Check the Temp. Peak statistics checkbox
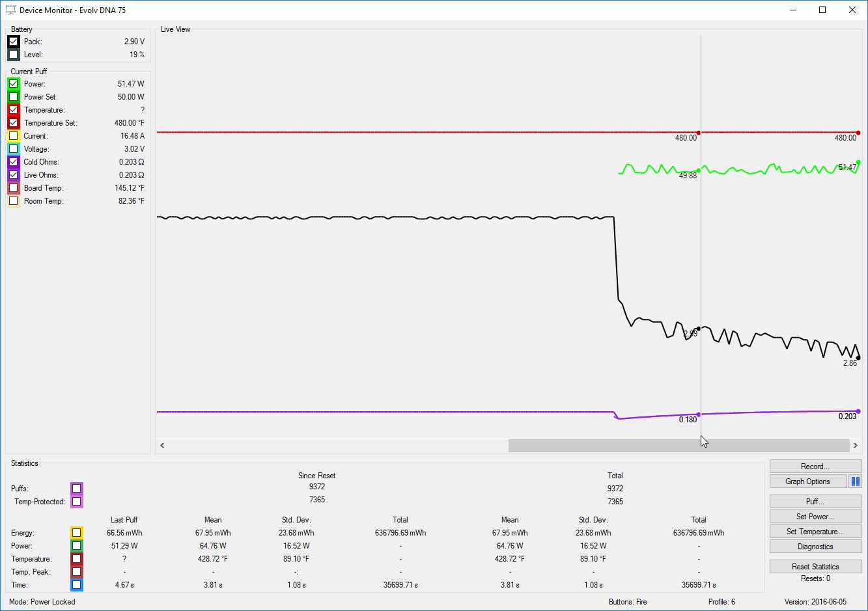The image size is (868, 611). [x=77, y=572]
